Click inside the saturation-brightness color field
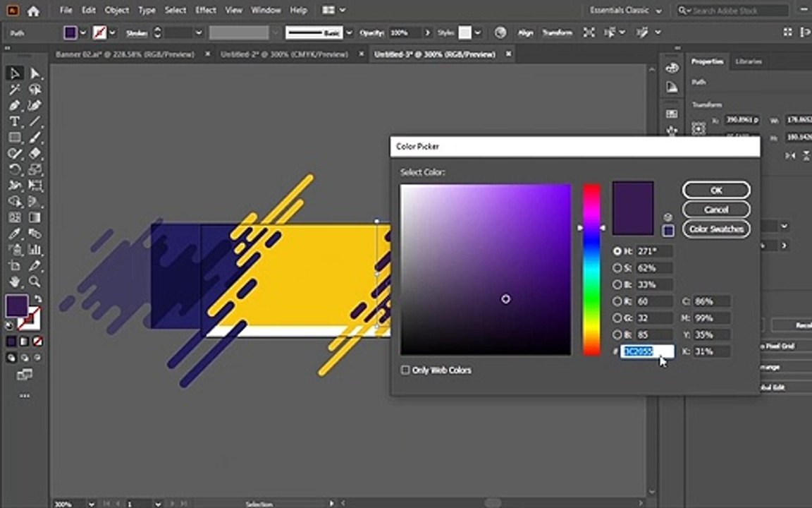This screenshot has height=508, width=812. (485, 270)
